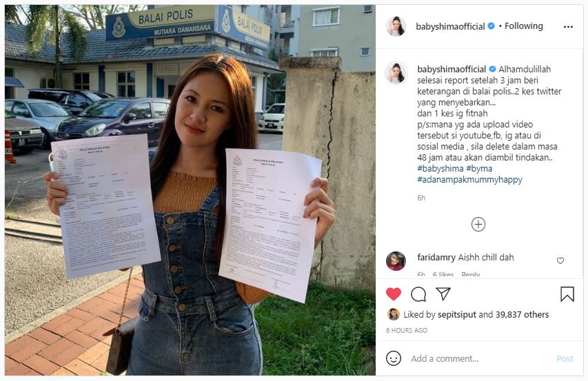Viewport: 588px width, 381px height.
Task: Open #babyshima hashtag link
Action: click(x=440, y=169)
